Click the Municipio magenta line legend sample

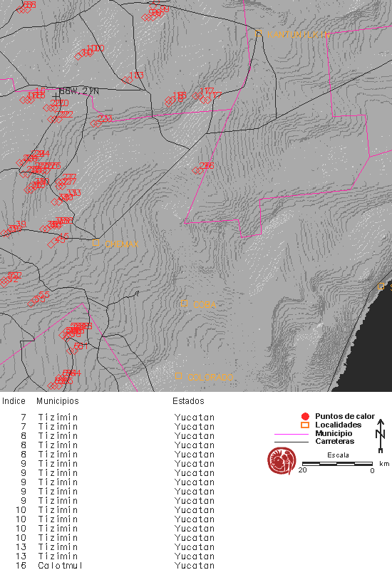tap(292, 434)
